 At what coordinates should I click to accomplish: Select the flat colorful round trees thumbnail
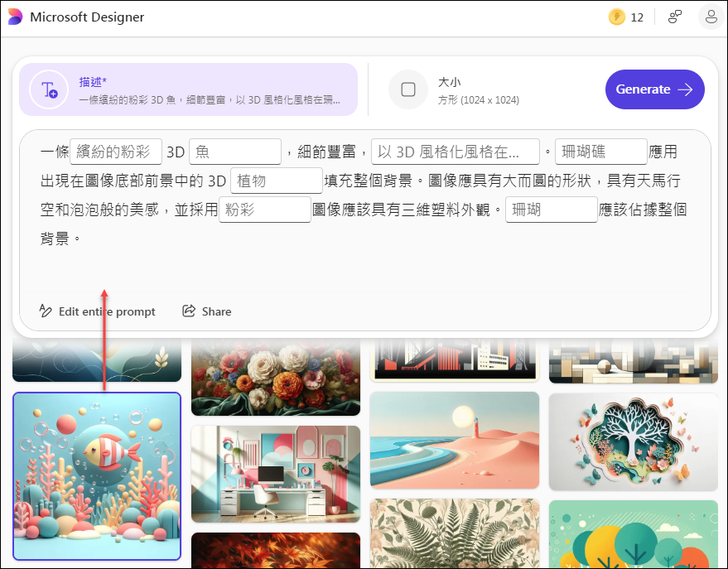pyautogui.click(x=634, y=535)
